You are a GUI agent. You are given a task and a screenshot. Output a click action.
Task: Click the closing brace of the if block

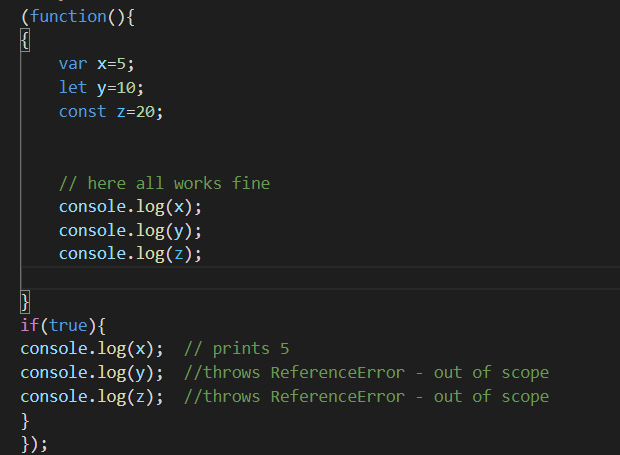tap(25, 421)
